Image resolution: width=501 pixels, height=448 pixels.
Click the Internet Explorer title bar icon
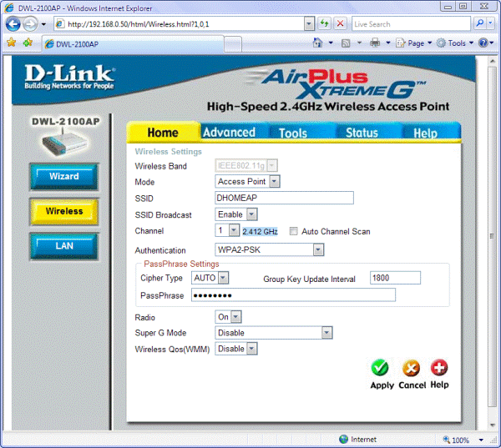(9, 8)
